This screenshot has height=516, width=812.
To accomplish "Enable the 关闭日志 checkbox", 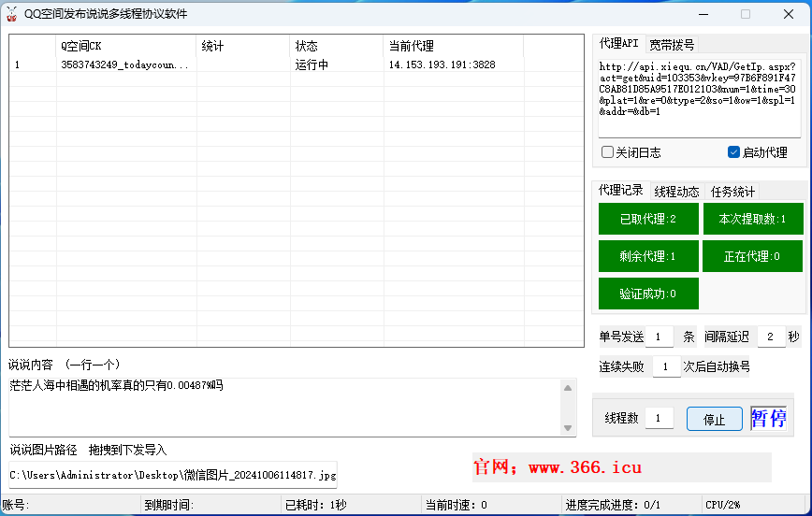I will (608, 152).
